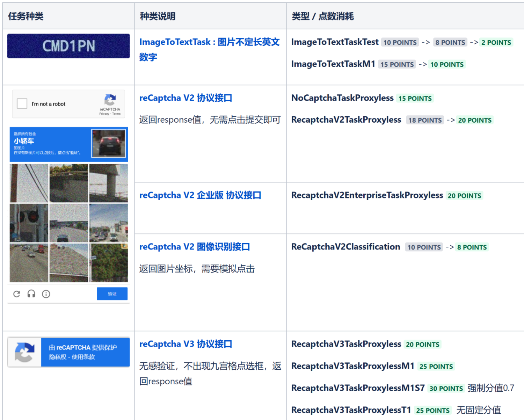Open the reCaptcha V2 企业版 协议接口 link
524x420 pixels.
click(200, 195)
